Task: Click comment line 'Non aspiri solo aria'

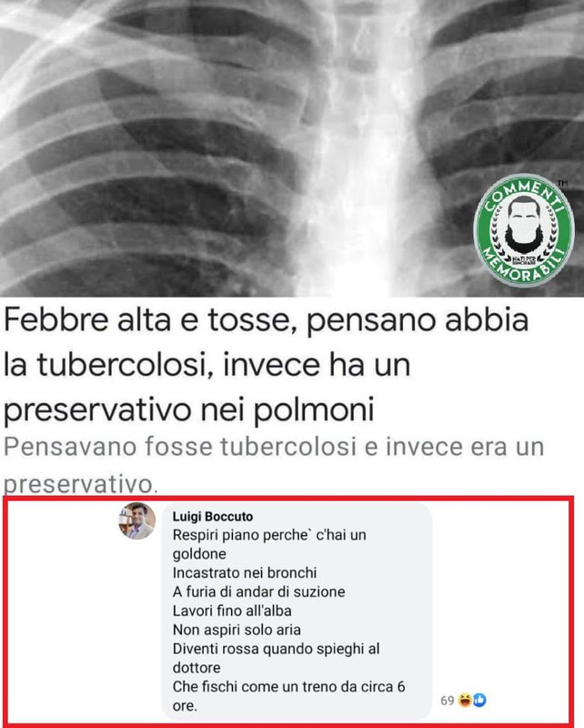Action: [x=237, y=630]
